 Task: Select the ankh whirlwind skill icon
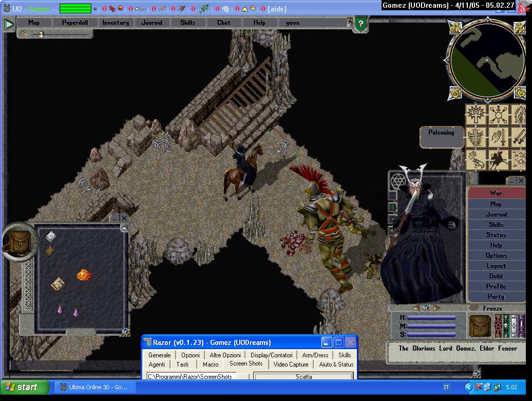click(x=476, y=137)
